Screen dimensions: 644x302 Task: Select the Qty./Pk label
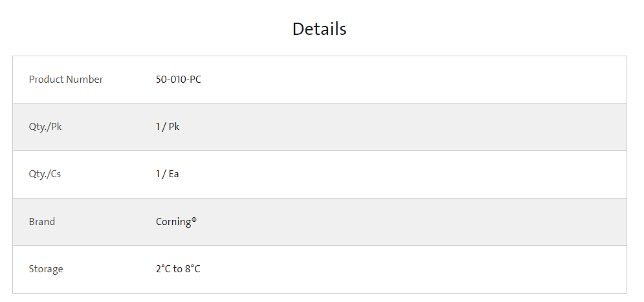pos(45,127)
